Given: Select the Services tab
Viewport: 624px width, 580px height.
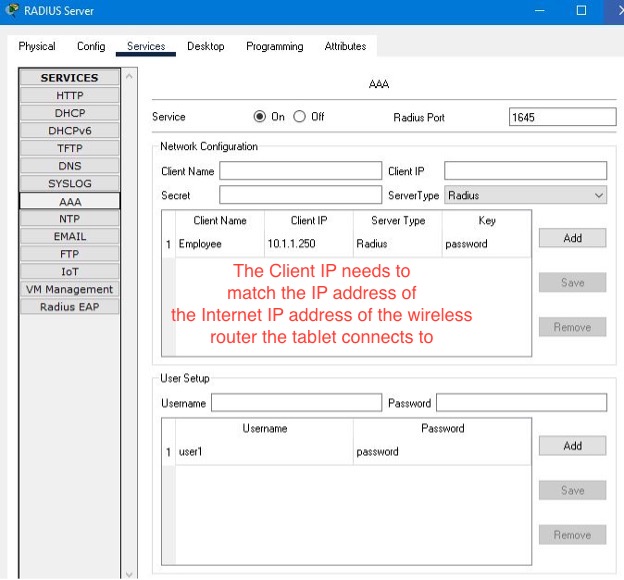Looking at the screenshot, I should (146, 47).
